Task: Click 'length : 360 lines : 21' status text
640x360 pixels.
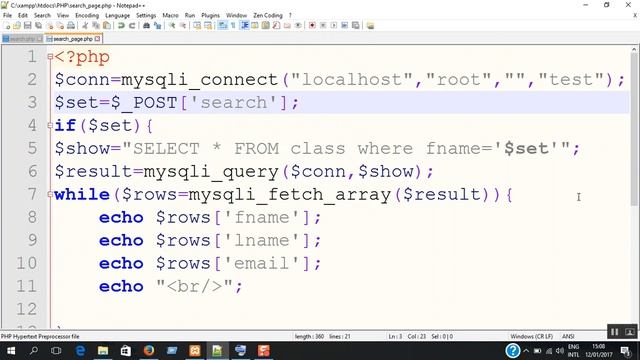Action: click(322, 336)
